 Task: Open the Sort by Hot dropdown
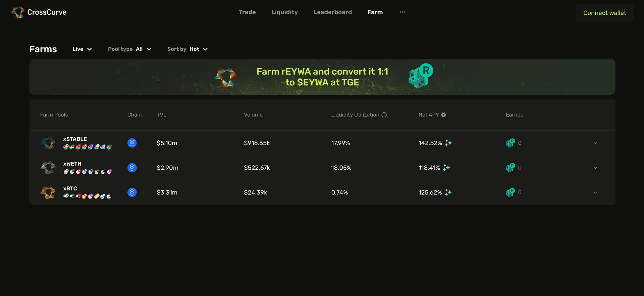click(x=187, y=49)
